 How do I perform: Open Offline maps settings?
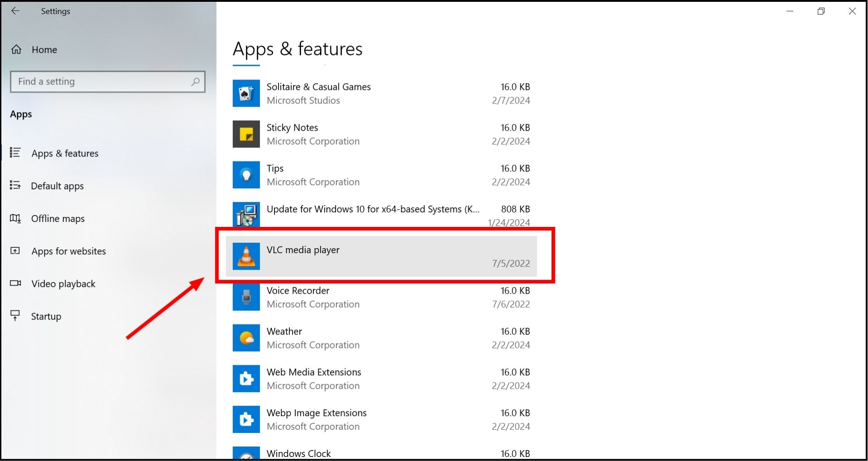[57, 219]
